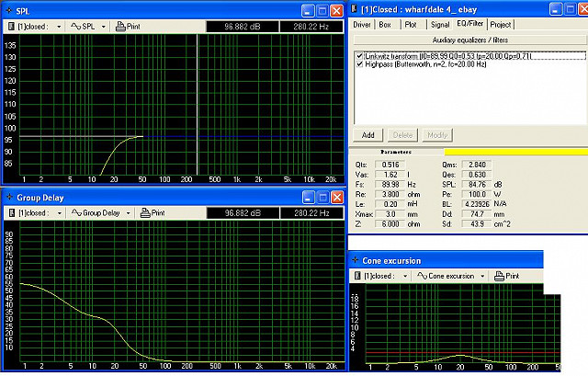This screenshot has height=376, width=588.
Task: Click the Print icon in the Group Delay window
Action: click(146, 212)
